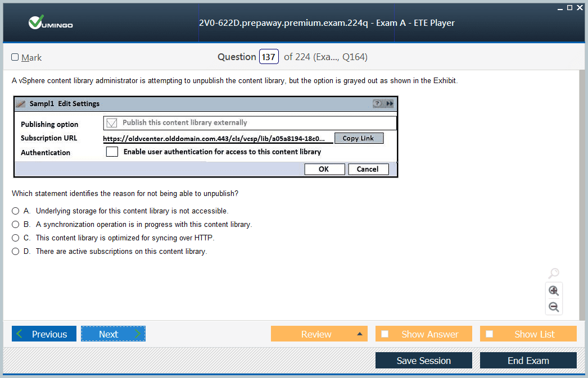
Task: Click the 'Question' heading label
Action: click(237, 57)
